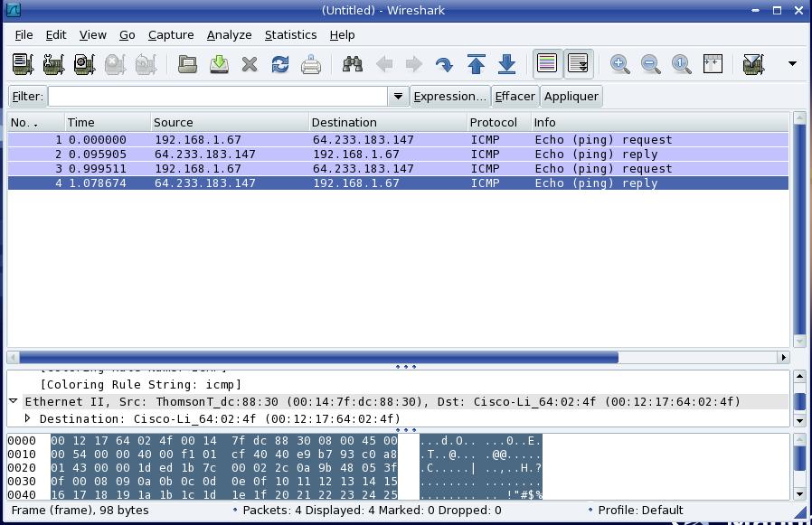Screen dimensions: 812x525
Task: Open the list of capture interfaces
Action: coord(23,64)
